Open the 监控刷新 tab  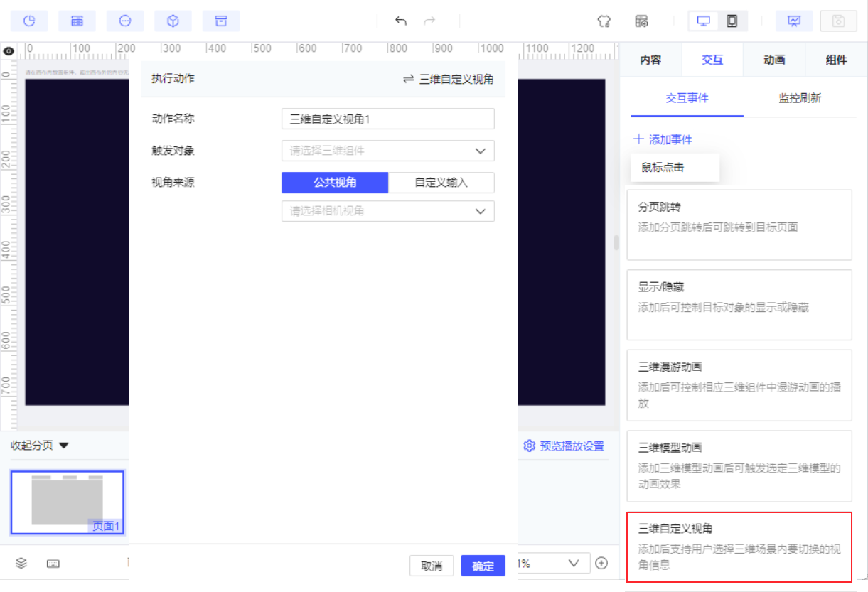[x=800, y=98]
